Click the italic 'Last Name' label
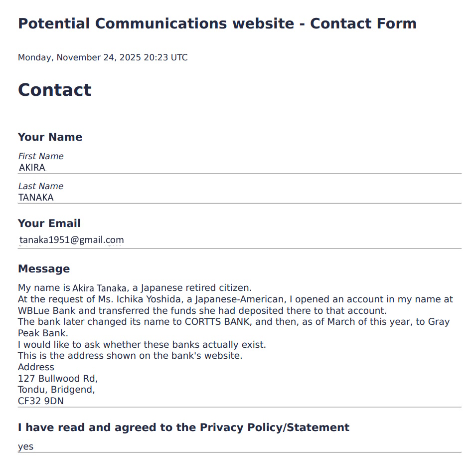Viewport: 476px width, 474px height. 41,186
